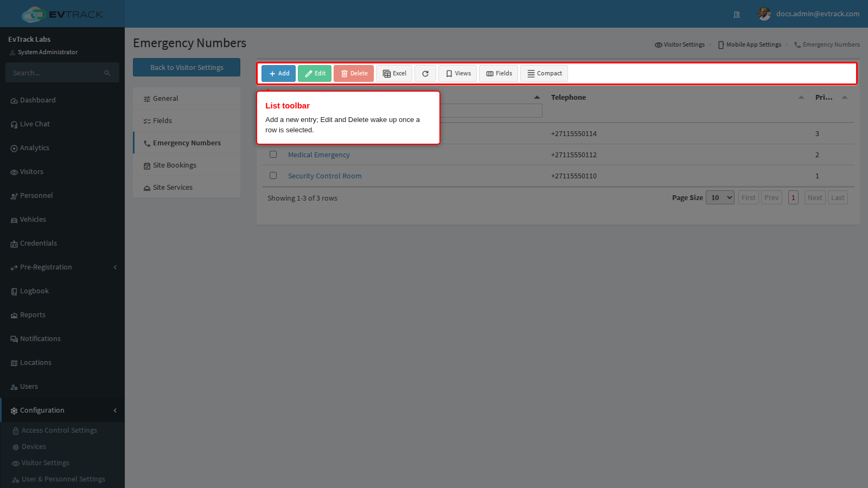Open the Fields column chooser

pos(499,74)
